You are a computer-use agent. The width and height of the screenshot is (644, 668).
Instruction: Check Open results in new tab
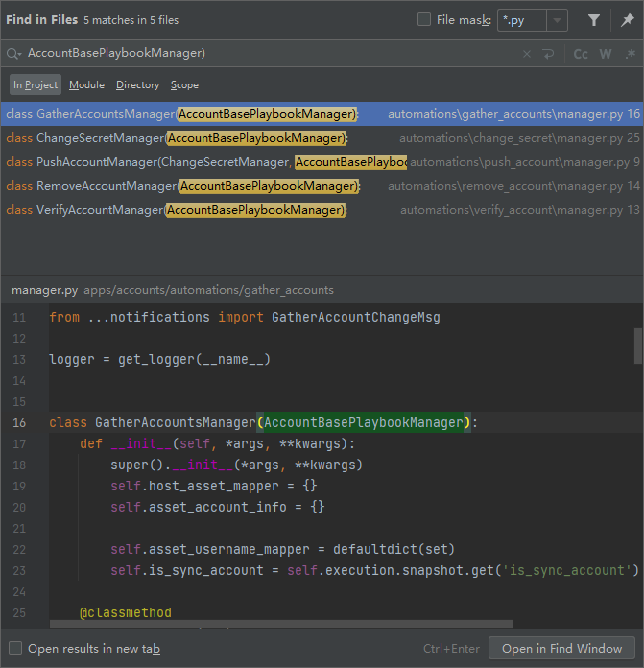click(15, 649)
